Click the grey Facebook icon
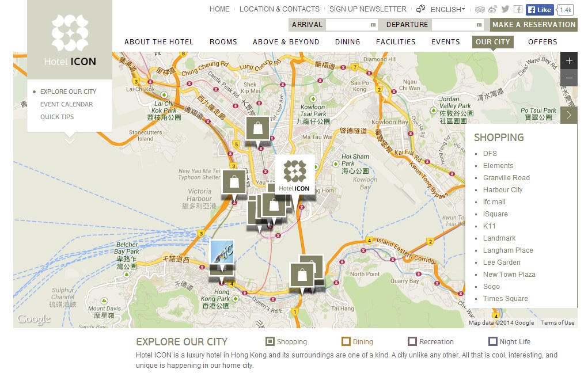The height and width of the screenshot is (392, 588). [x=518, y=10]
